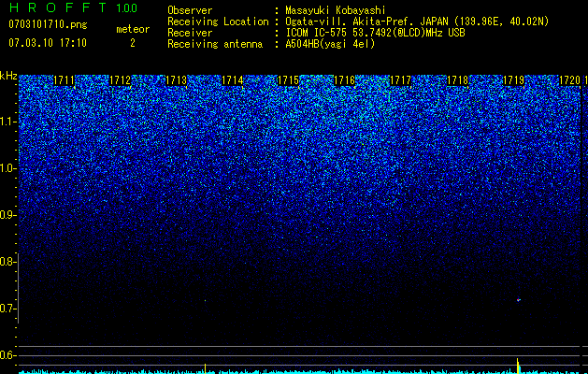588x374 pixels.
Task: Select the file name 0703101710.png
Action: click(48, 25)
